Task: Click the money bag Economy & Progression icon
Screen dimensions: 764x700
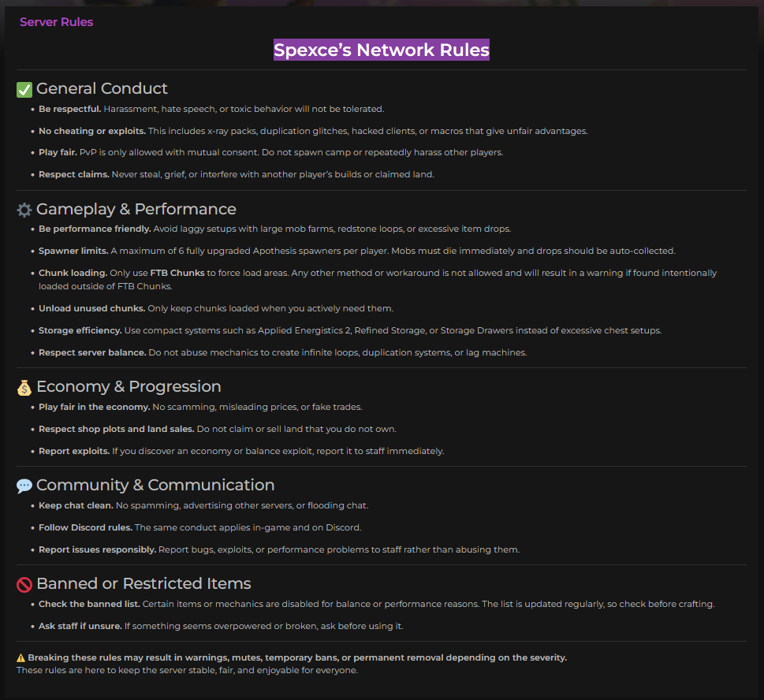Action: [24, 387]
